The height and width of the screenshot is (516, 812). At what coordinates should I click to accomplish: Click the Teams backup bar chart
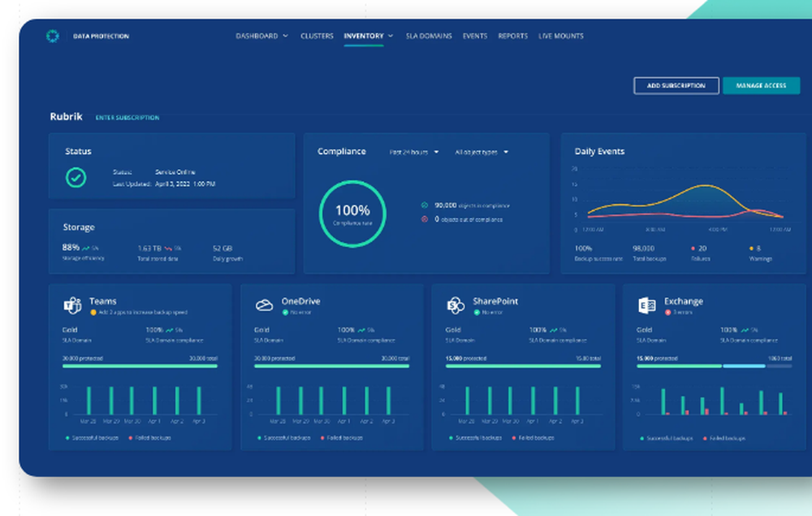click(140, 404)
